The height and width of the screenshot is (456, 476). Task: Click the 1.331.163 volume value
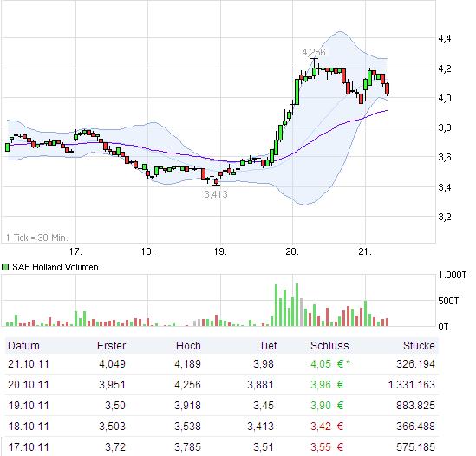(x=412, y=385)
